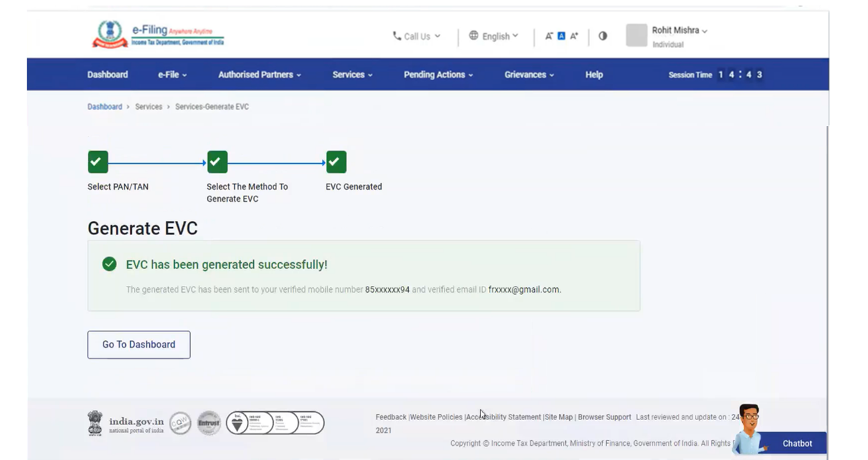
Task: Click the EVC Generated step checkbox
Action: [336, 162]
